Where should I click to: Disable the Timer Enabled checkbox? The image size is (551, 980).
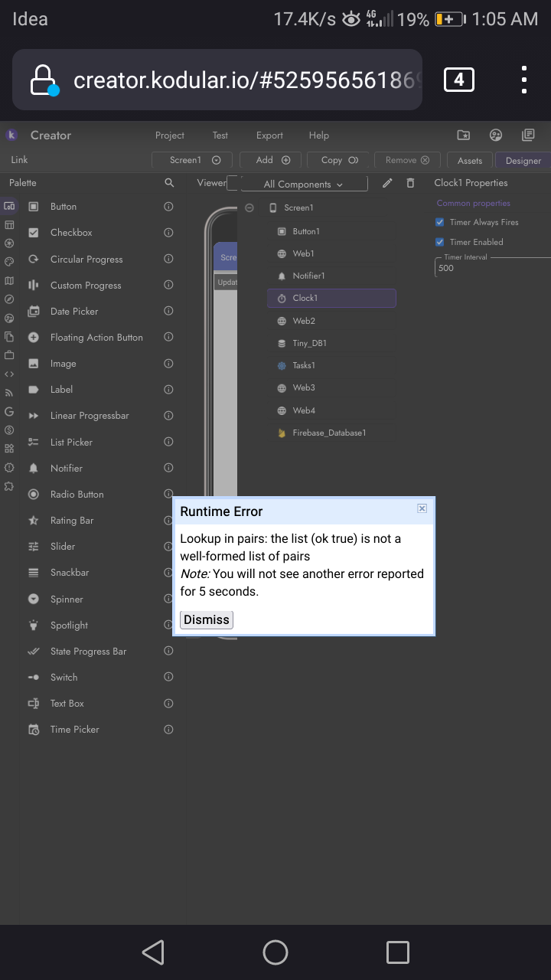(440, 242)
